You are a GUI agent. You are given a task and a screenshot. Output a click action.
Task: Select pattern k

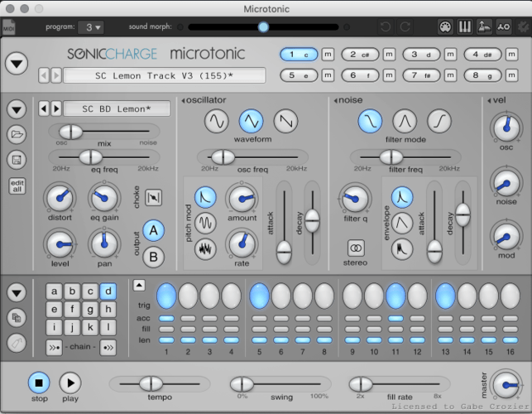pos(90,327)
